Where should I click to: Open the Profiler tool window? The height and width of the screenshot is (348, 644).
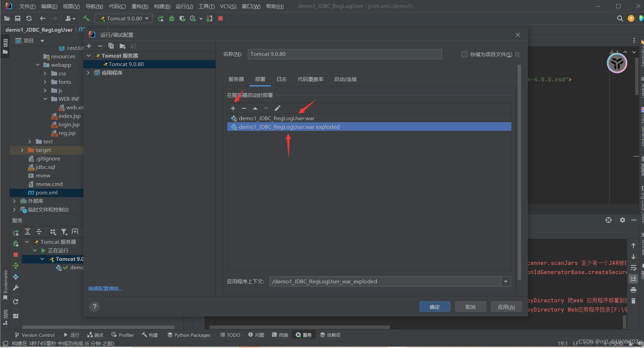[x=123, y=335]
